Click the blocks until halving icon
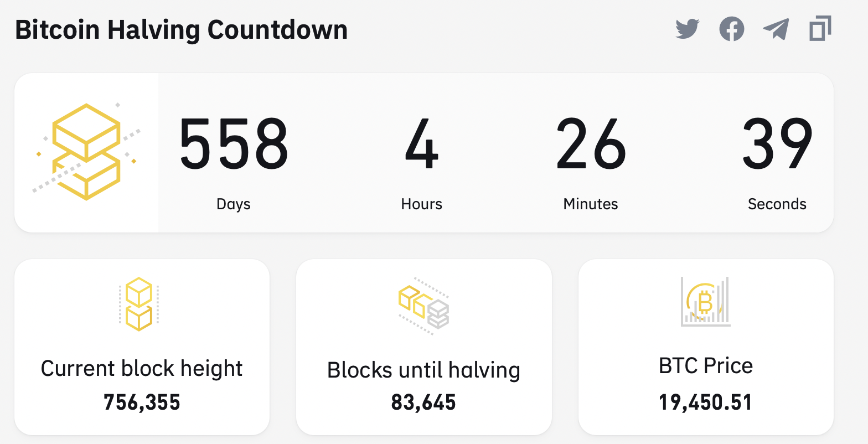The width and height of the screenshot is (868, 444). (x=424, y=306)
